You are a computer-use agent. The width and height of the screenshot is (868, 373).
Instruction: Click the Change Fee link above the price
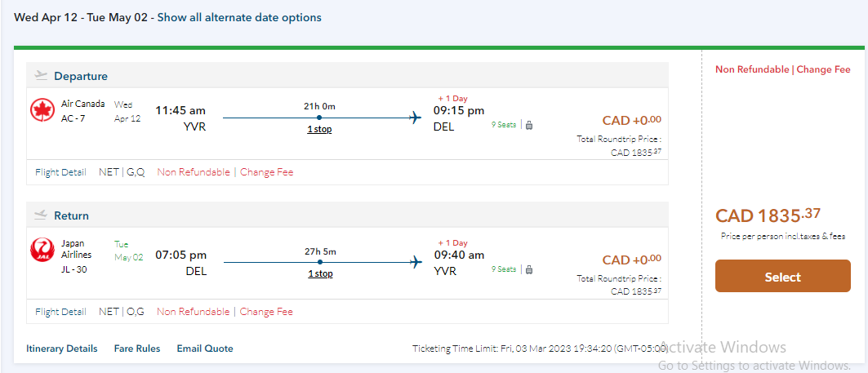click(x=823, y=69)
